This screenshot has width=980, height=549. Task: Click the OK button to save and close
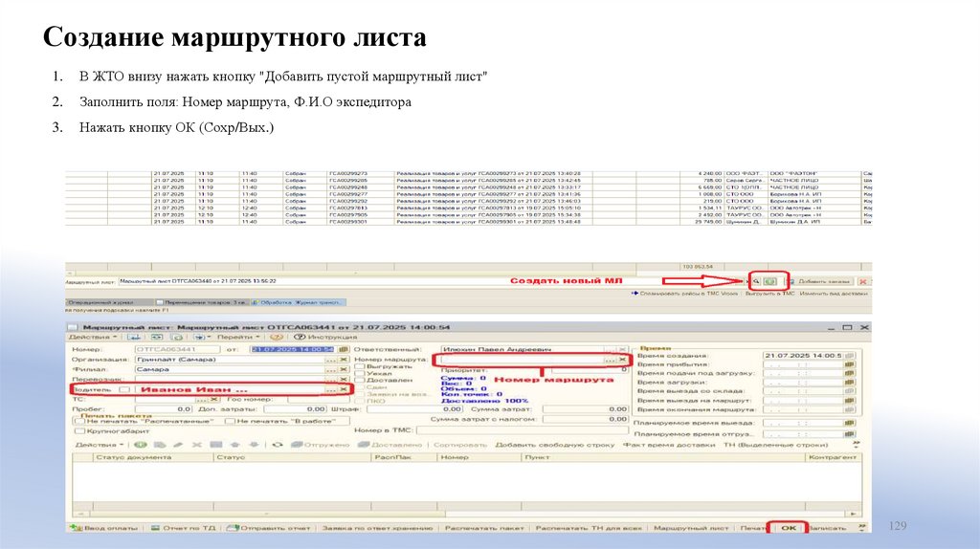tap(789, 528)
